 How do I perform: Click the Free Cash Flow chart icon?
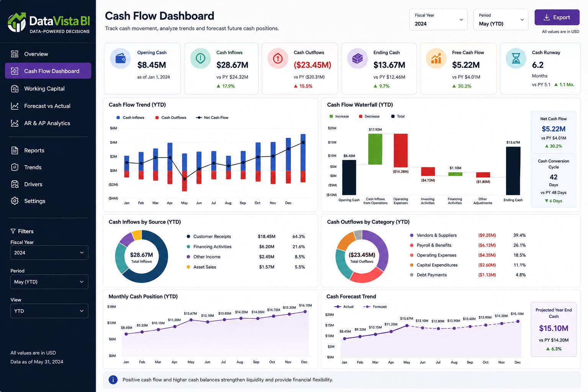coord(436,59)
